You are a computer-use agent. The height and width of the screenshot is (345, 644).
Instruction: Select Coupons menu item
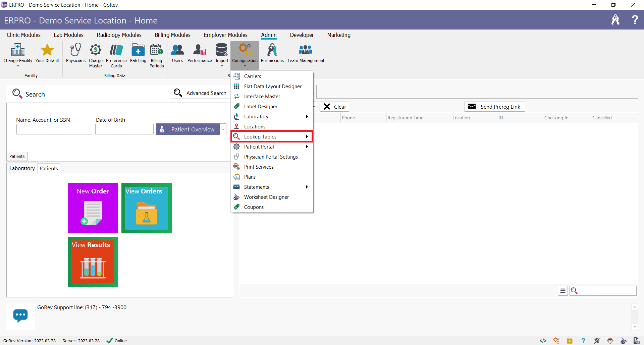pyautogui.click(x=272, y=207)
